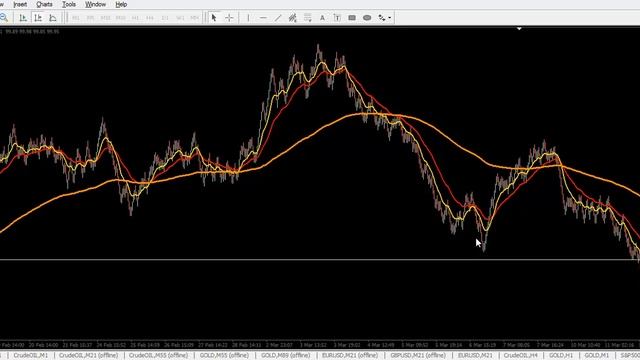Switch to the GOLD,H1 chart tab
Image resolution: width=640 pixels, height=360 pixels.
tap(561, 356)
